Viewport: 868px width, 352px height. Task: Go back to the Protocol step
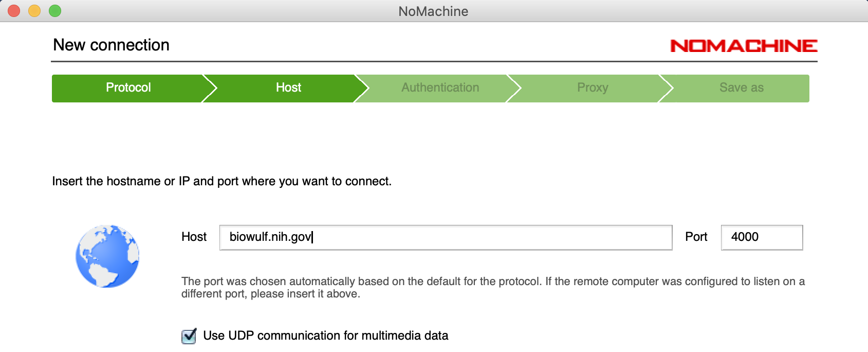click(x=128, y=88)
